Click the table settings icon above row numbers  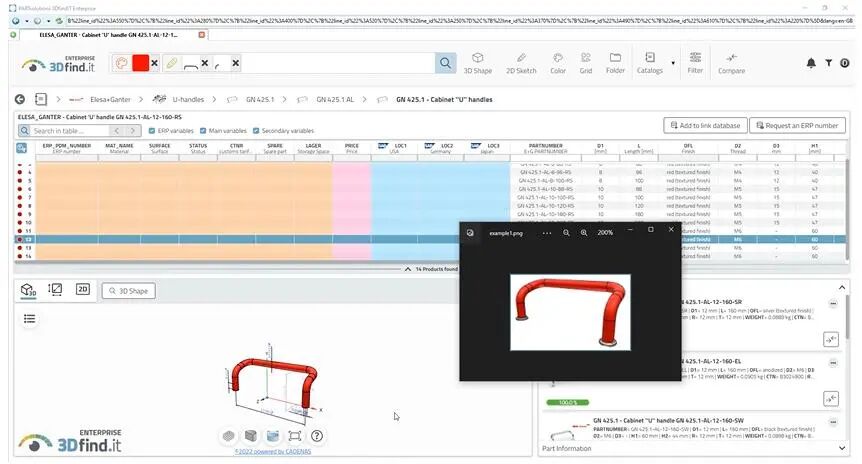[x=21, y=148]
